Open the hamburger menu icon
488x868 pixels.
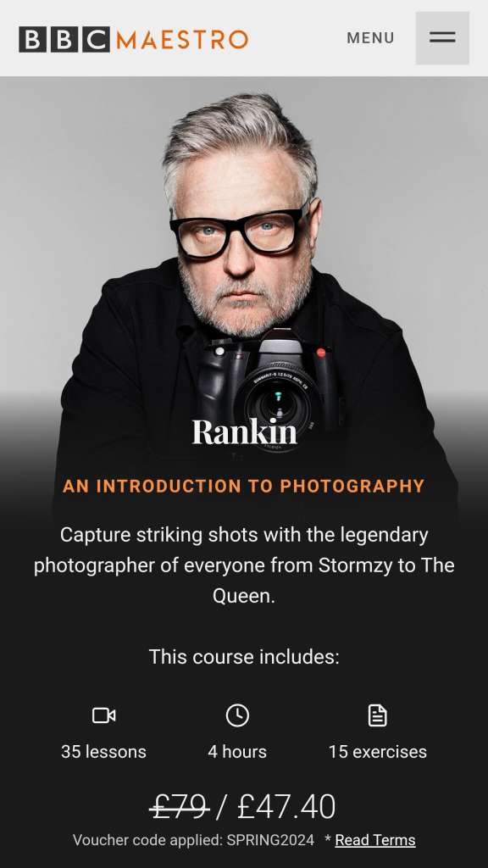coord(442,37)
